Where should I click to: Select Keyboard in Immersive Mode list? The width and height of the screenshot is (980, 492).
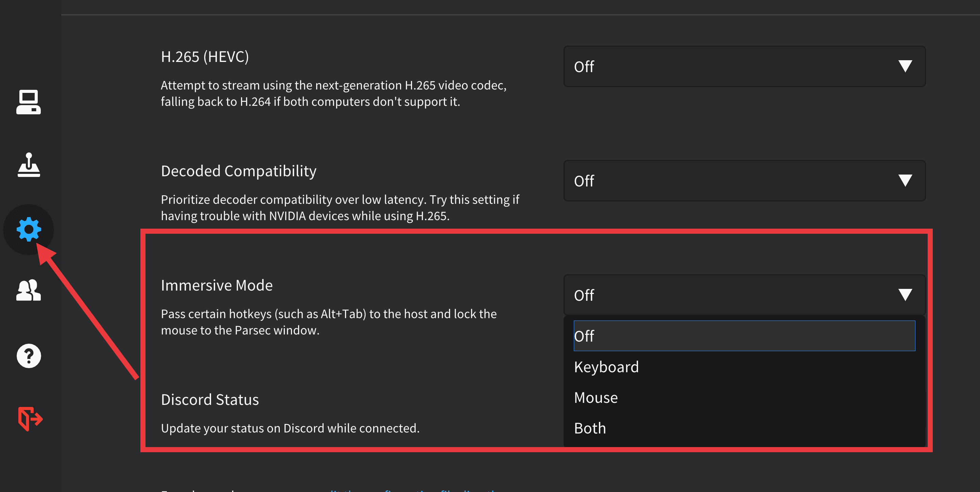(606, 367)
